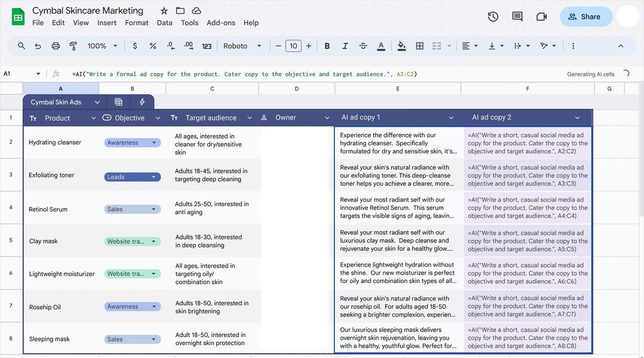Viewport: 644px width, 358px height.
Task: Click the search magnifier in the toolbar
Action: click(x=21, y=46)
